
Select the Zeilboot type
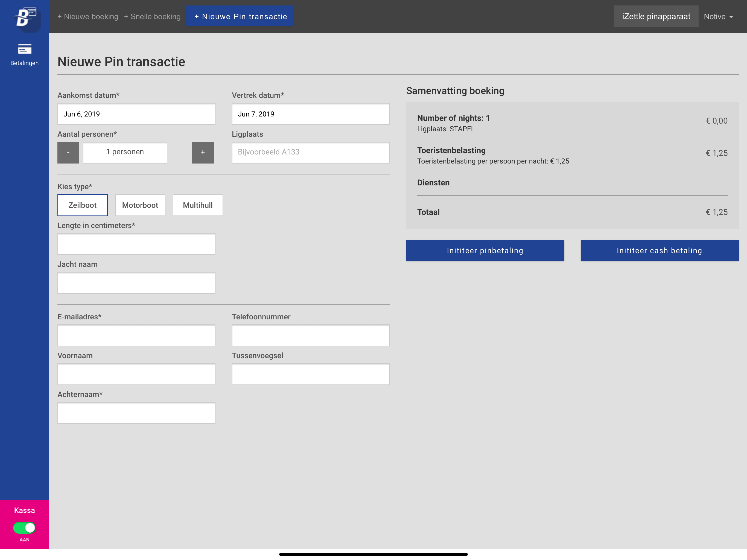(x=82, y=205)
